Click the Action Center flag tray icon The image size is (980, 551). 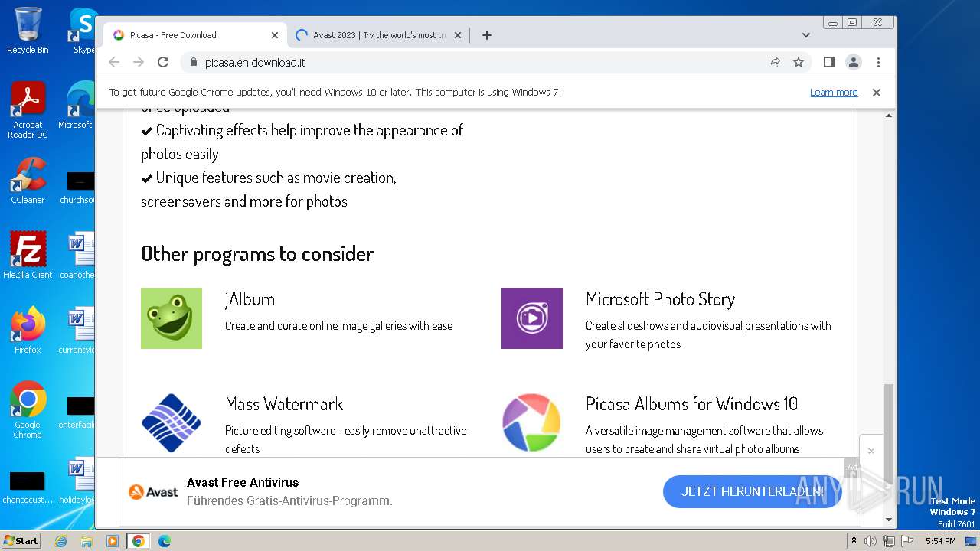pos(906,541)
